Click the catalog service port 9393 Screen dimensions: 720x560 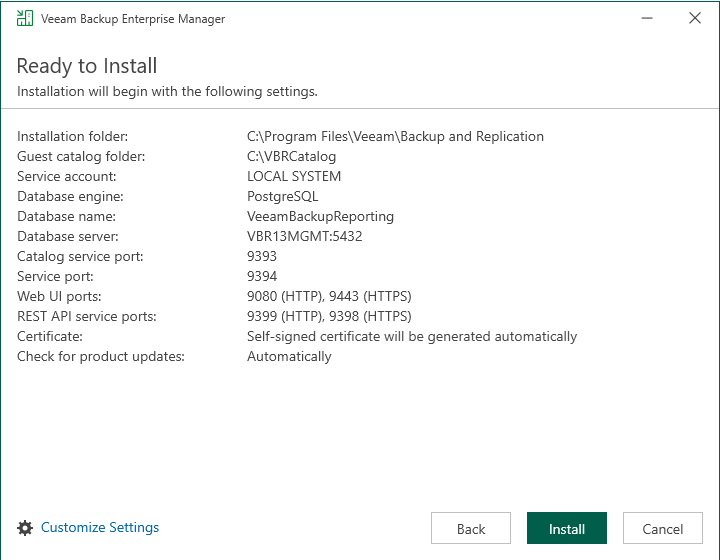262,256
